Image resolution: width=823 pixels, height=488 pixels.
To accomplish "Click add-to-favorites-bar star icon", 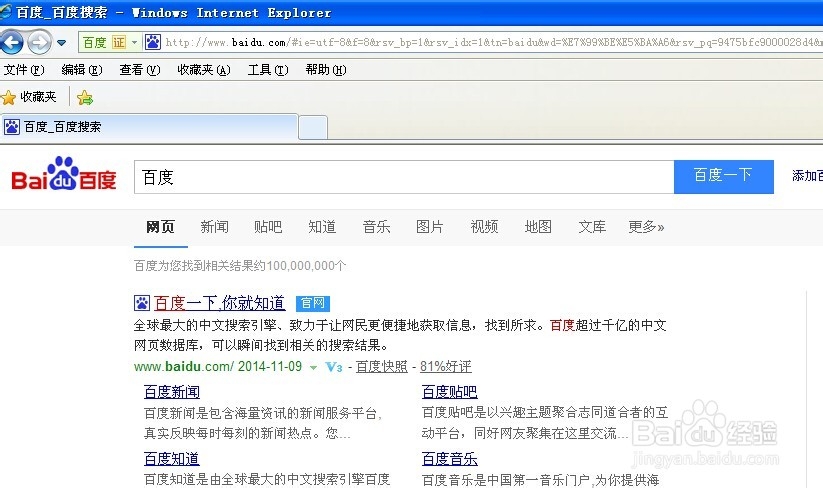I will tap(85, 98).
